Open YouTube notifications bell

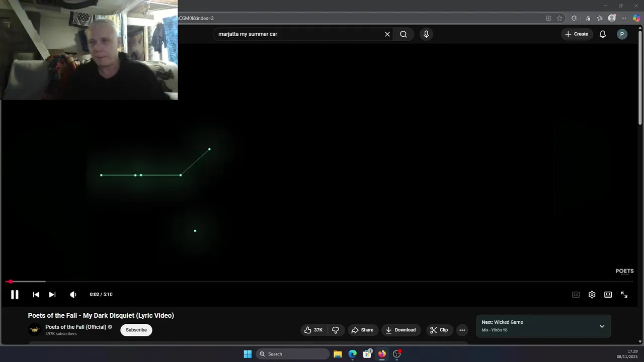pyautogui.click(x=602, y=34)
